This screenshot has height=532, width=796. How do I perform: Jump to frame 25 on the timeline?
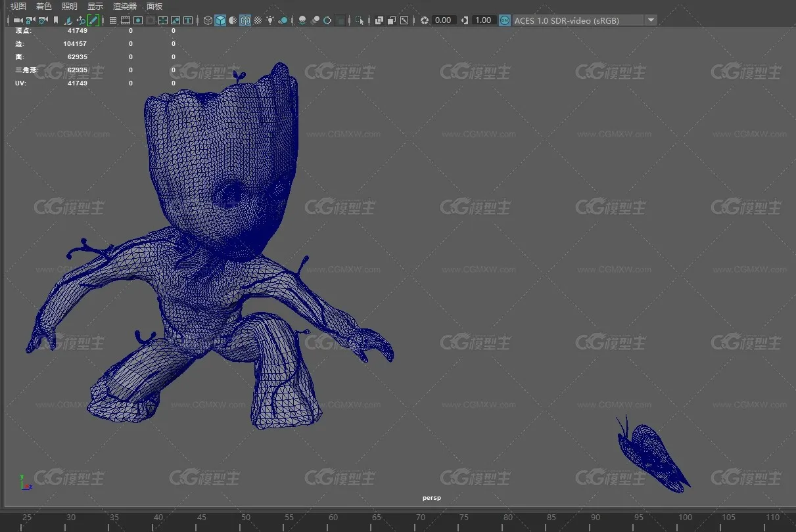tap(27, 518)
